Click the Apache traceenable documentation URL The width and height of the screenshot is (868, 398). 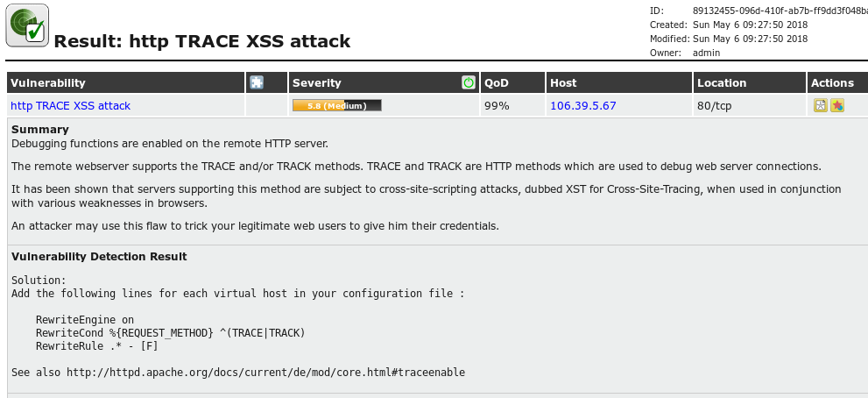click(265, 373)
